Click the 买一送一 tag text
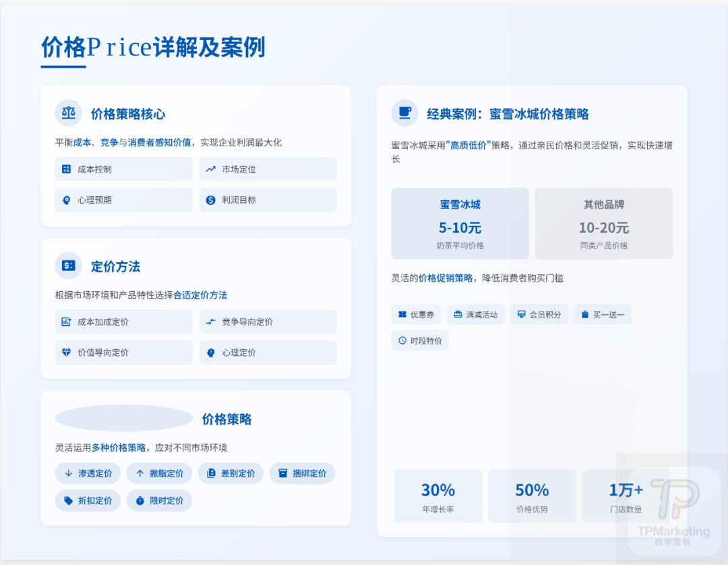Viewport: 728px width, 565px height. pyautogui.click(x=609, y=315)
